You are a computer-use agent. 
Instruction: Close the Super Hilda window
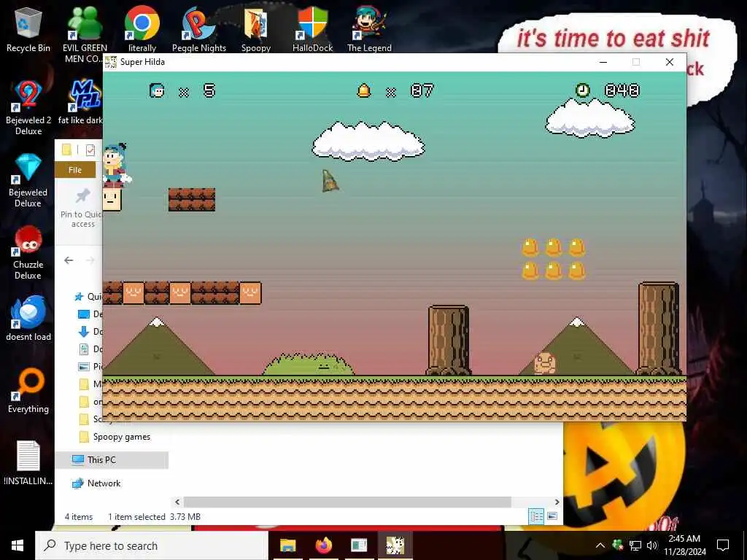tap(670, 62)
